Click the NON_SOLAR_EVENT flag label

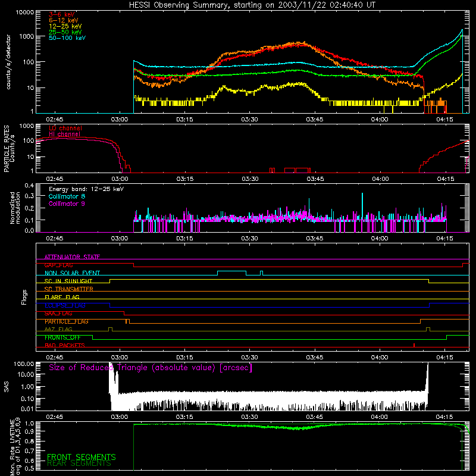click(72, 273)
